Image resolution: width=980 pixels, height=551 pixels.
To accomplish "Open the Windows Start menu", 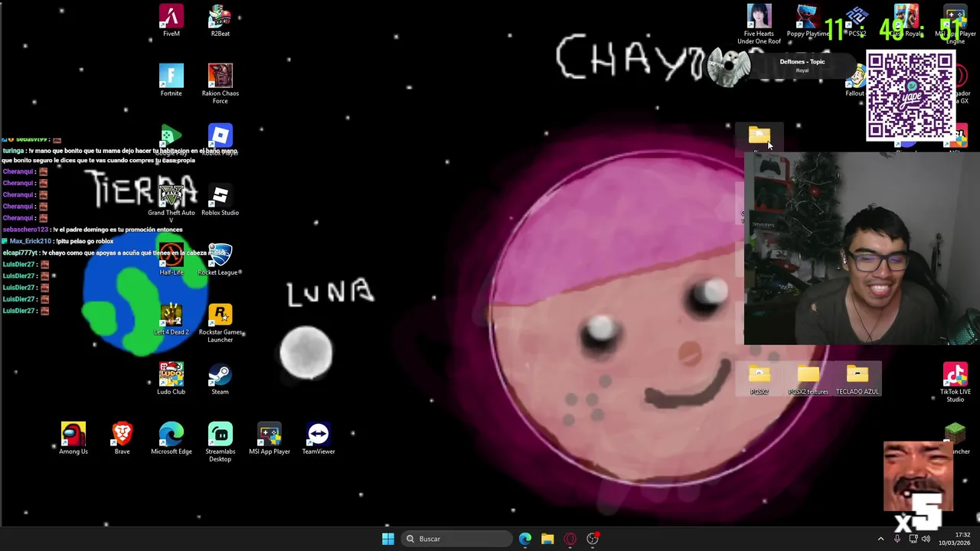I will (x=387, y=539).
